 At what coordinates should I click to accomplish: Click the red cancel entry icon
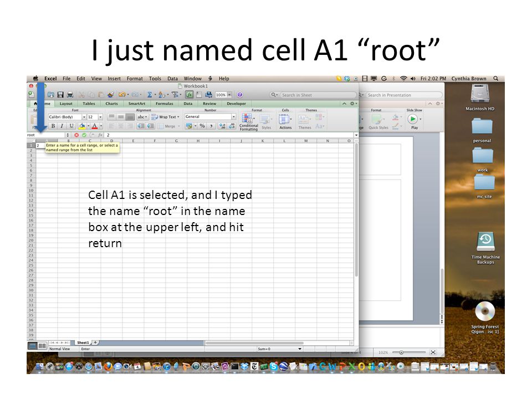tap(76, 135)
